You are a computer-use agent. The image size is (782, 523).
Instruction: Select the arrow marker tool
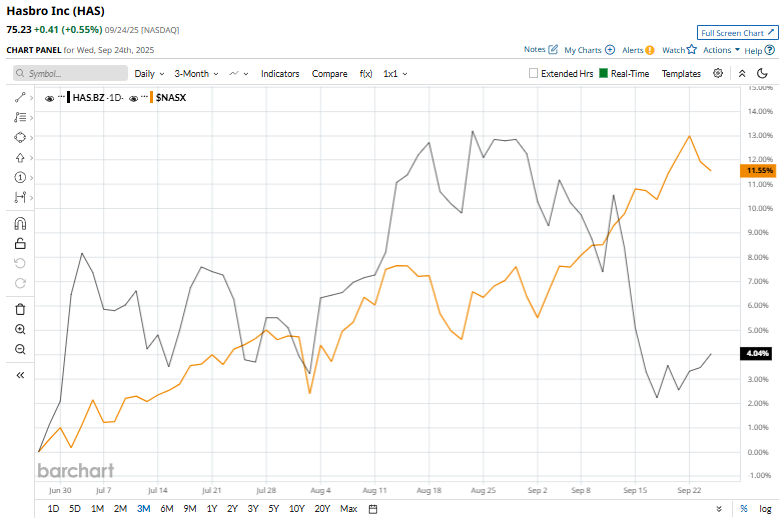point(20,158)
